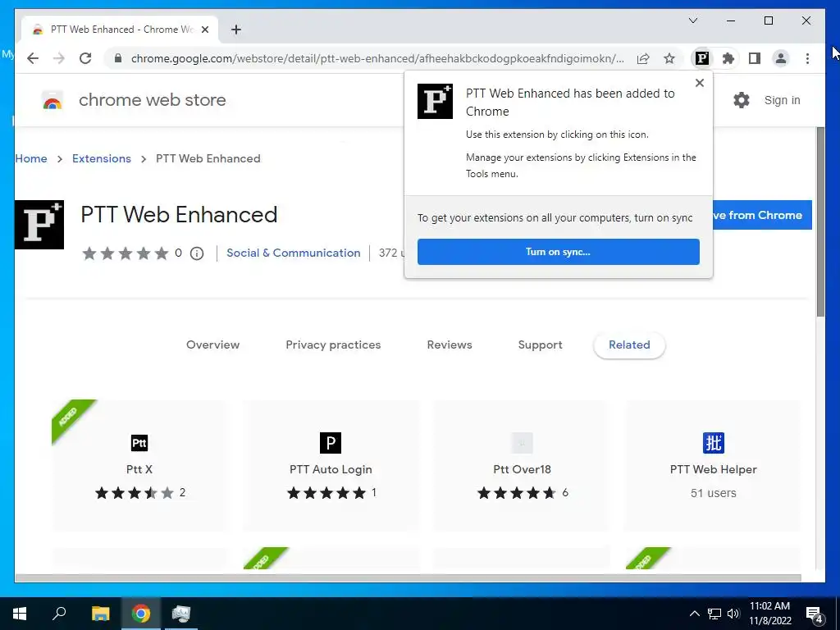Click the Ptt X icon

[139, 443]
